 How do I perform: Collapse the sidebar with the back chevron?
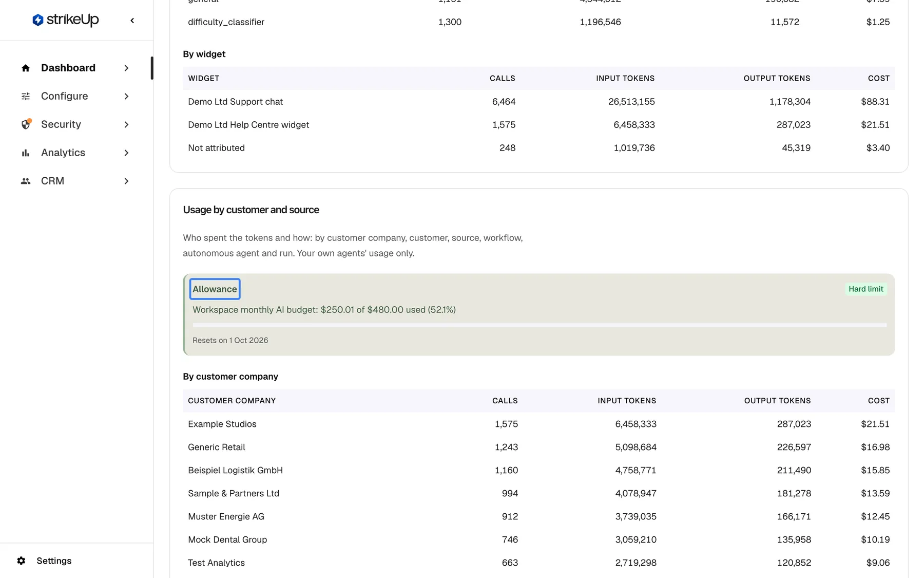tap(132, 21)
